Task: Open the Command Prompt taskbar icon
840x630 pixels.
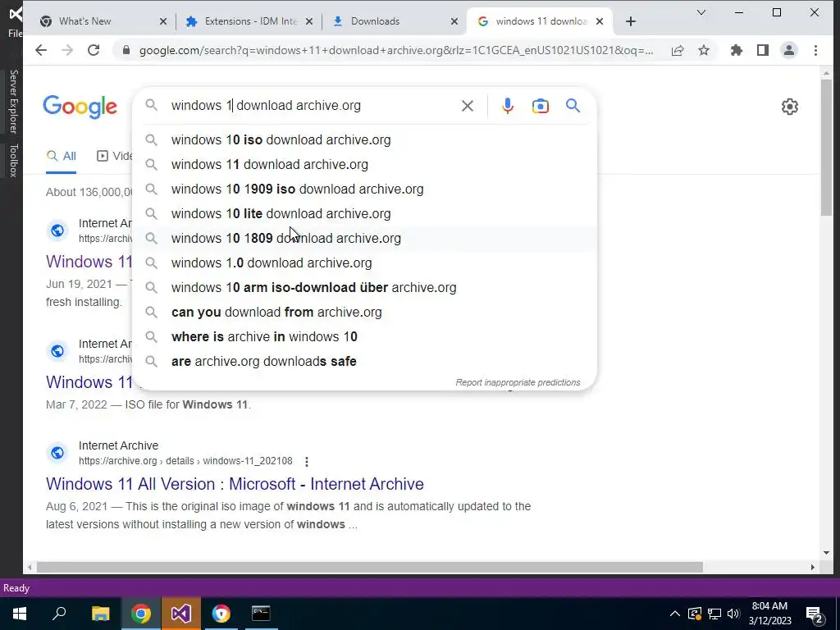Action: [x=261, y=614]
